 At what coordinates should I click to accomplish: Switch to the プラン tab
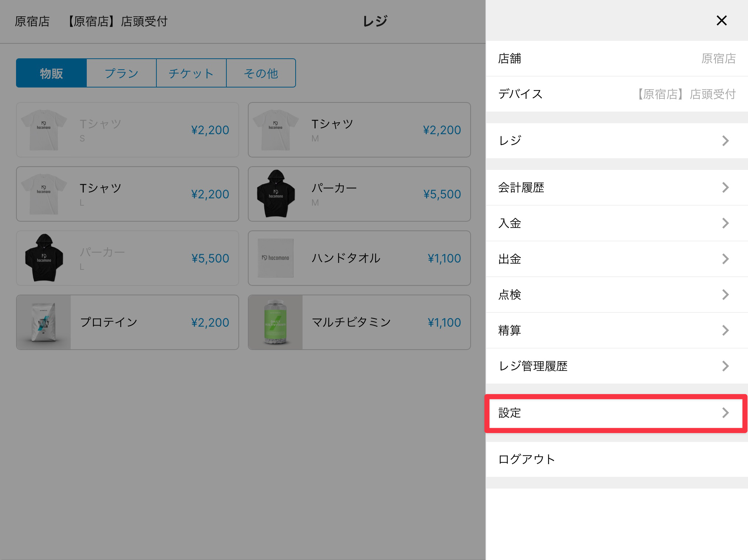coord(121,73)
